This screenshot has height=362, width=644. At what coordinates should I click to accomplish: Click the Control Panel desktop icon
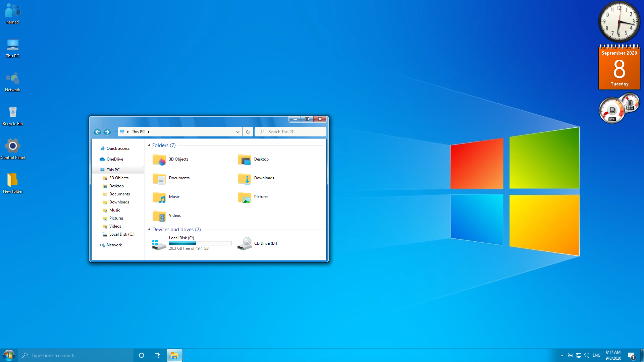click(x=13, y=146)
